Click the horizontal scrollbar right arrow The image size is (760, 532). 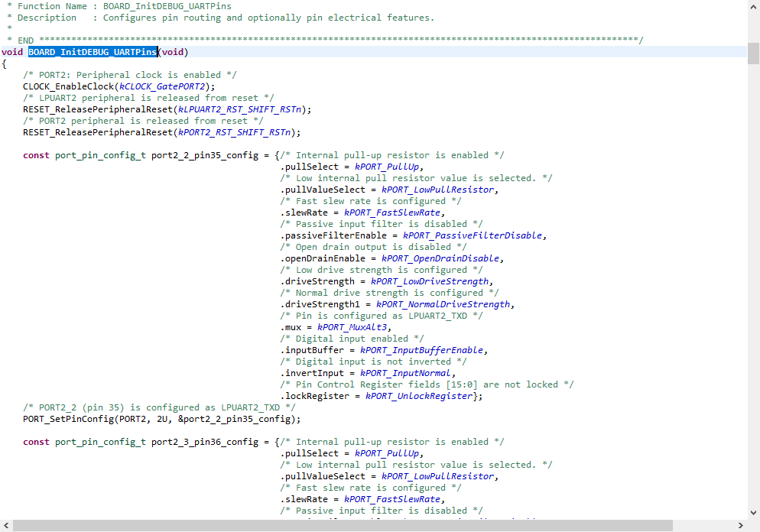point(742,526)
